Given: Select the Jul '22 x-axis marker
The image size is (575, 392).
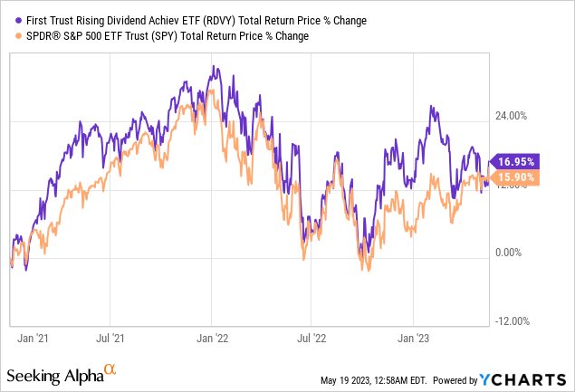Looking at the screenshot, I should (312, 339).
